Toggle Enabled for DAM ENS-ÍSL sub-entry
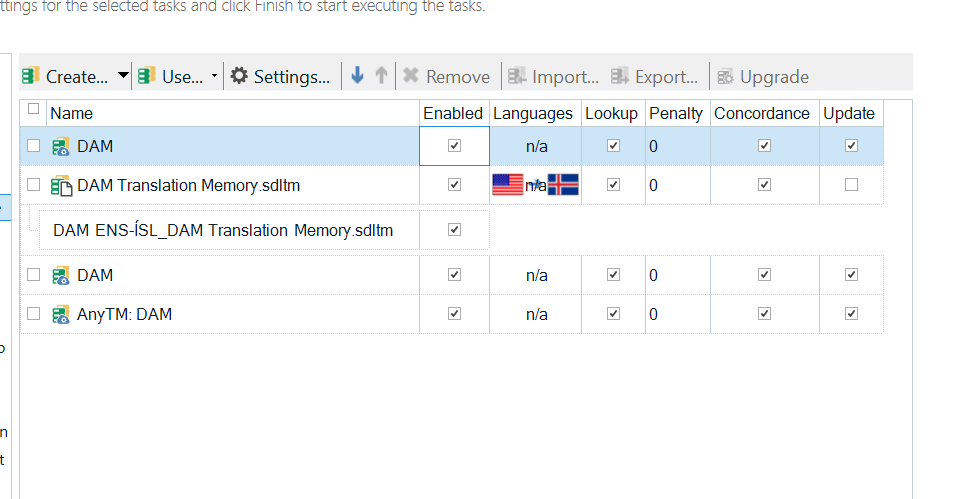The width and height of the screenshot is (955, 499). [x=454, y=230]
